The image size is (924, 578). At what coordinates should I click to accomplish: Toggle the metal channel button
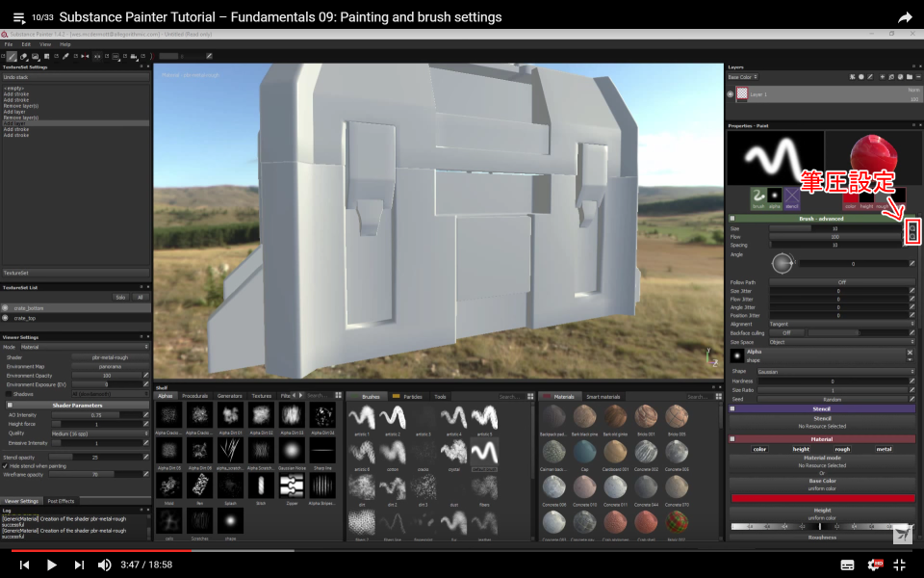(x=884, y=449)
